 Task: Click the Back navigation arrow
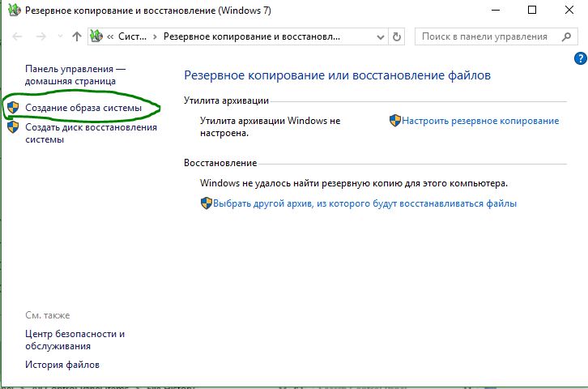[x=17, y=36]
